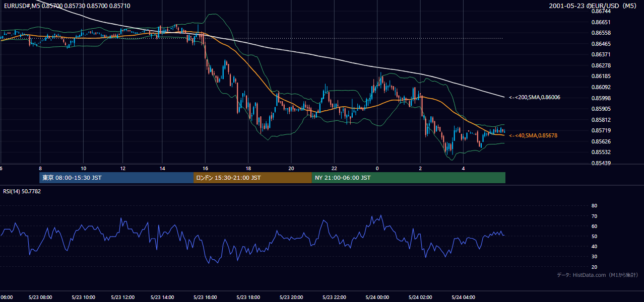
Task: Click price axis value 0.85905
Action: (x=601, y=109)
